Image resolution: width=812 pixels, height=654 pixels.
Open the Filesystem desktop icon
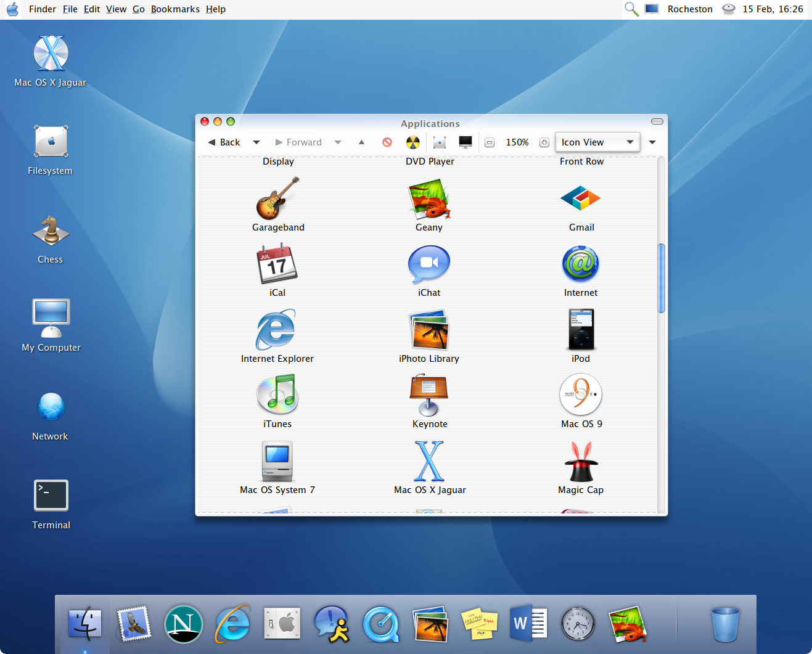[x=51, y=141]
